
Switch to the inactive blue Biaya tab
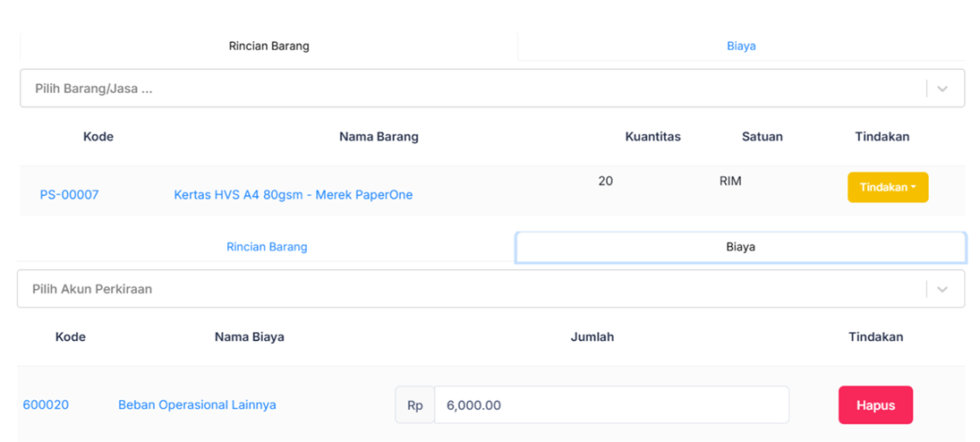pos(741,46)
